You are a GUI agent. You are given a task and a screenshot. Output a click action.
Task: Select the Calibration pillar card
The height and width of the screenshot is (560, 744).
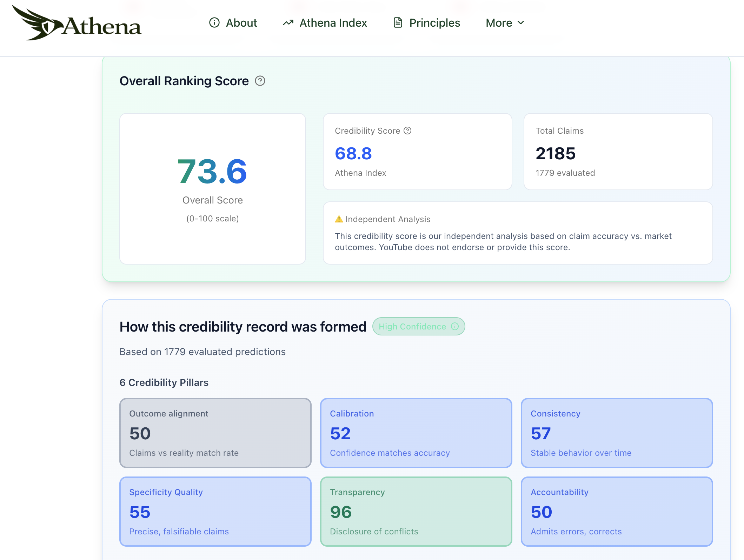click(x=416, y=433)
